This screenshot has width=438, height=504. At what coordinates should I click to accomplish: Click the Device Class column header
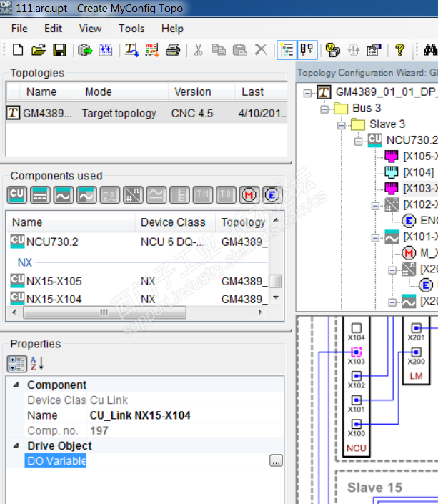point(173,222)
